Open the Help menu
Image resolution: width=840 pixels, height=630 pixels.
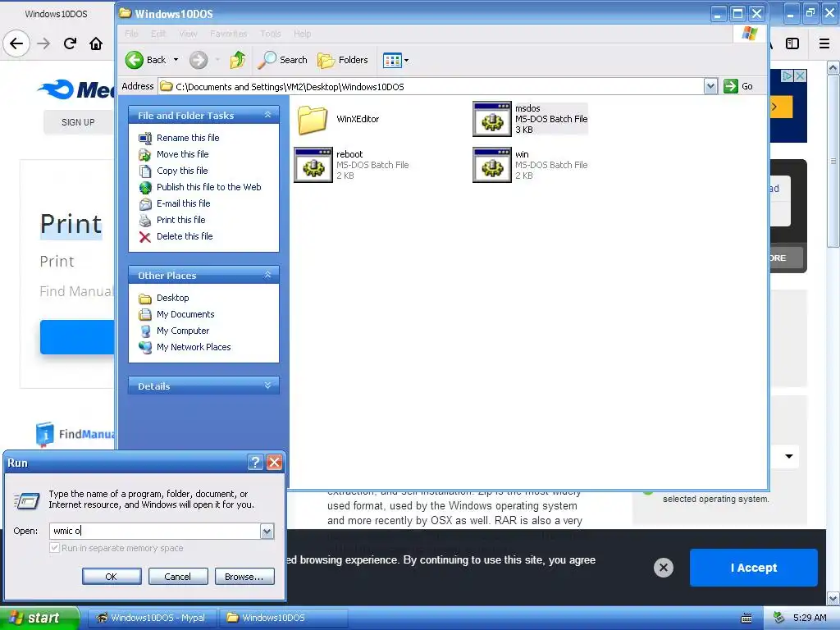[x=302, y=34]
